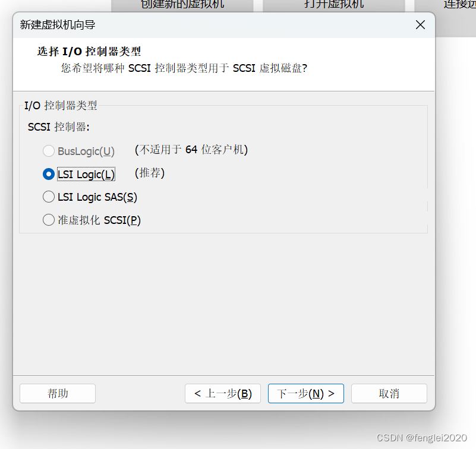Click the SCSI 控制器: label
The width and height of the screenshot is (476, 449).
(x=59, y=127)
